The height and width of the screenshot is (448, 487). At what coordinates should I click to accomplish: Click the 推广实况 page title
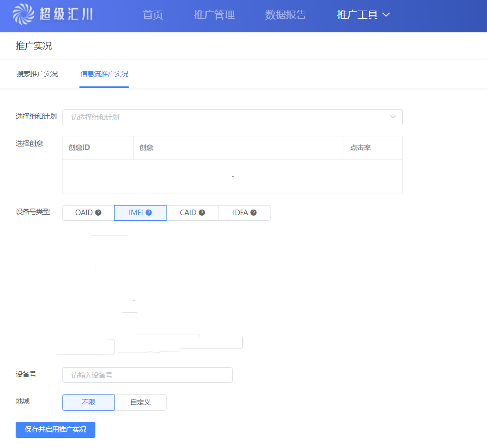34,46
